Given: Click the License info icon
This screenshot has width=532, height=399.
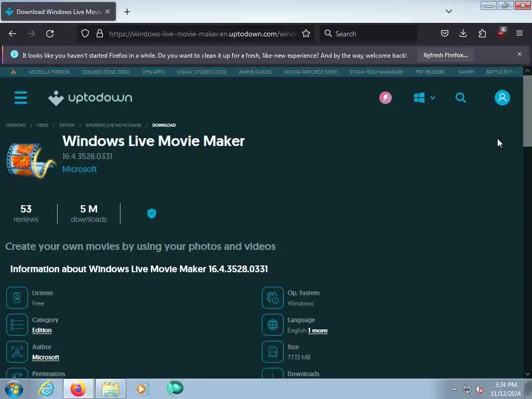Looking at the screenshot, I should tap(17, 298).
